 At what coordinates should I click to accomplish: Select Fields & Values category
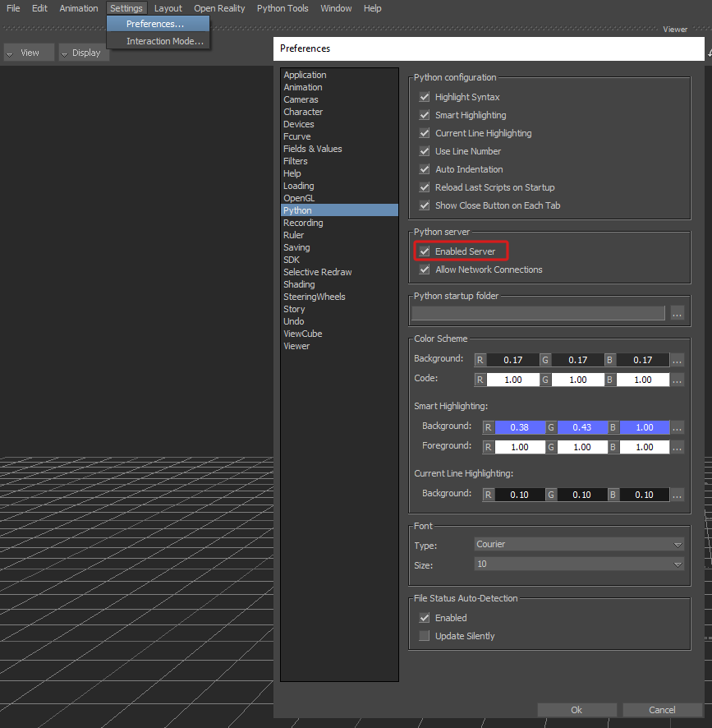[339, 149]
